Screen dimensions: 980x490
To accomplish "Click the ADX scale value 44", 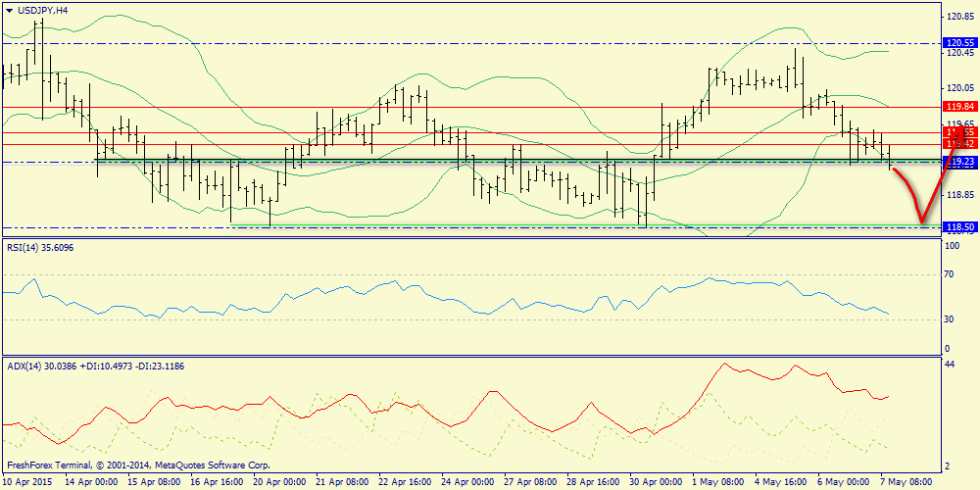I will click(949, 365).
